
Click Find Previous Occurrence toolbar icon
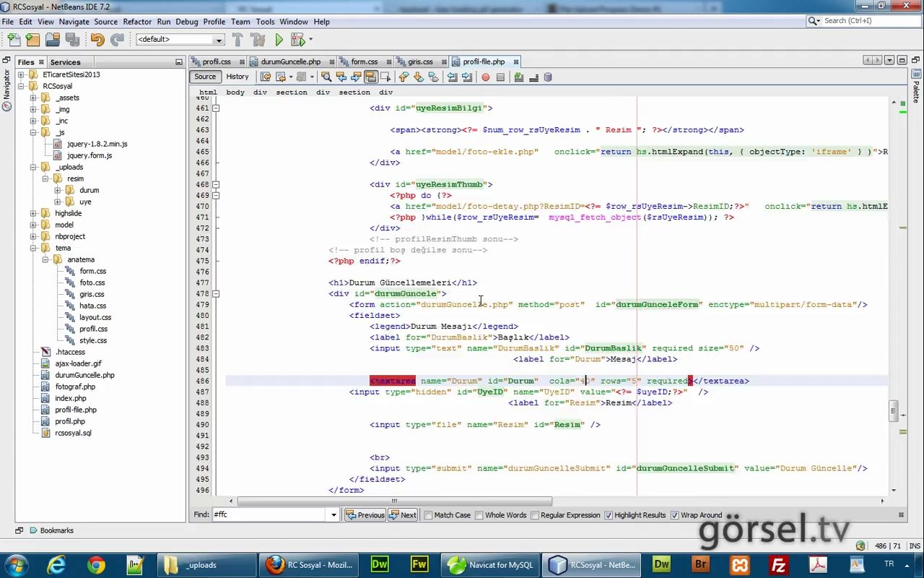(341, 77)
